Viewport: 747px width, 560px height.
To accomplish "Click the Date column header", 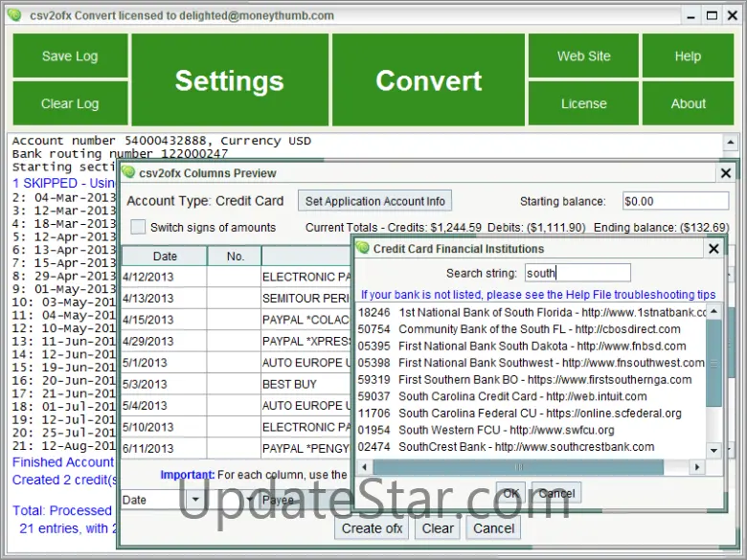I will (165, 257).
